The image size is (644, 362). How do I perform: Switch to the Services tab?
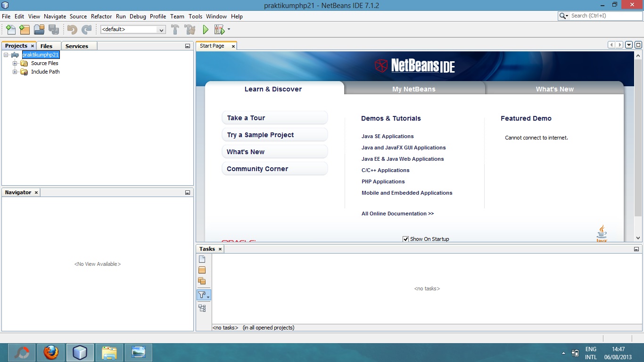pos(77,46)
